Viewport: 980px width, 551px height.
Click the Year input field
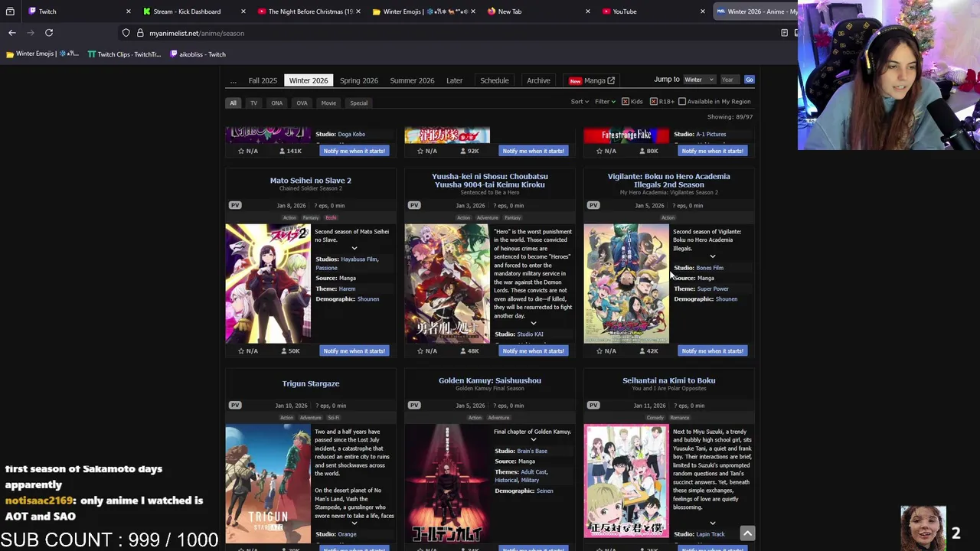[x=730, y=80]
